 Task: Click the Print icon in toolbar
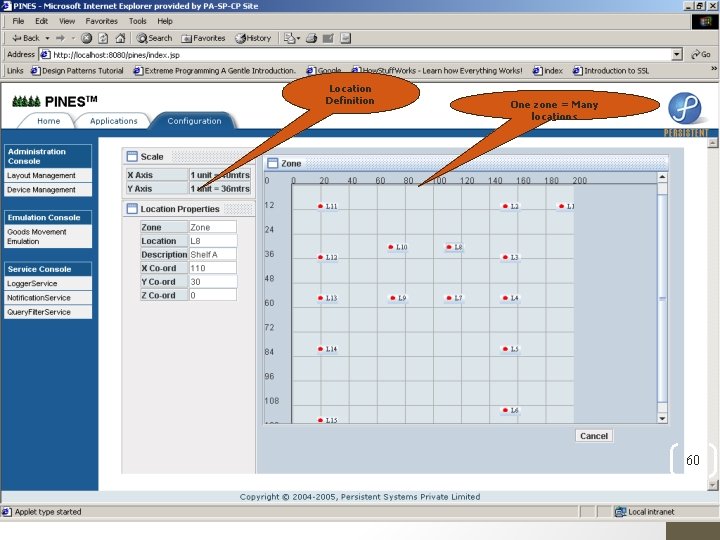311,38
